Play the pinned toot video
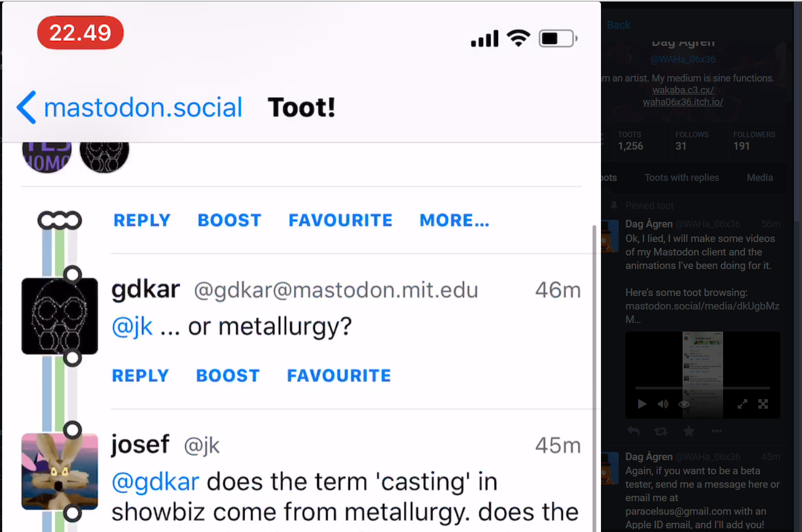This screenshot has height=532, width=802. pos(642,404)
